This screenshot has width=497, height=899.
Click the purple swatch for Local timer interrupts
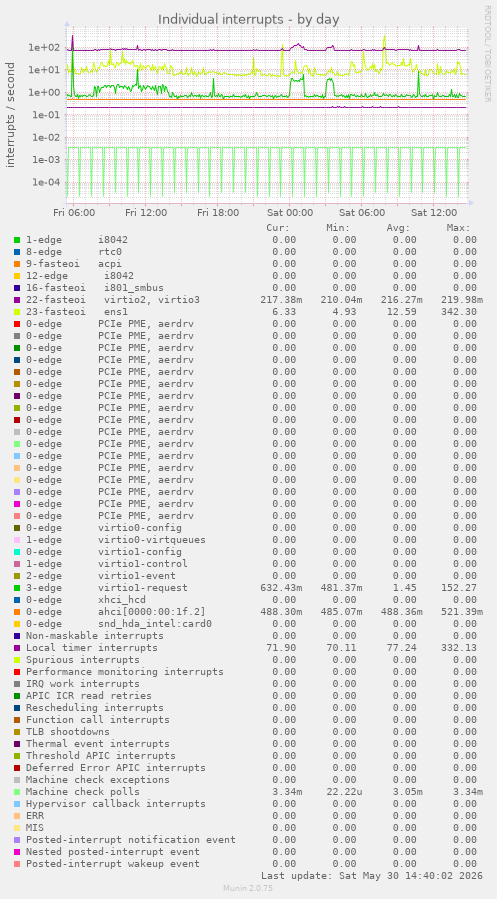(x=17, y=648)
